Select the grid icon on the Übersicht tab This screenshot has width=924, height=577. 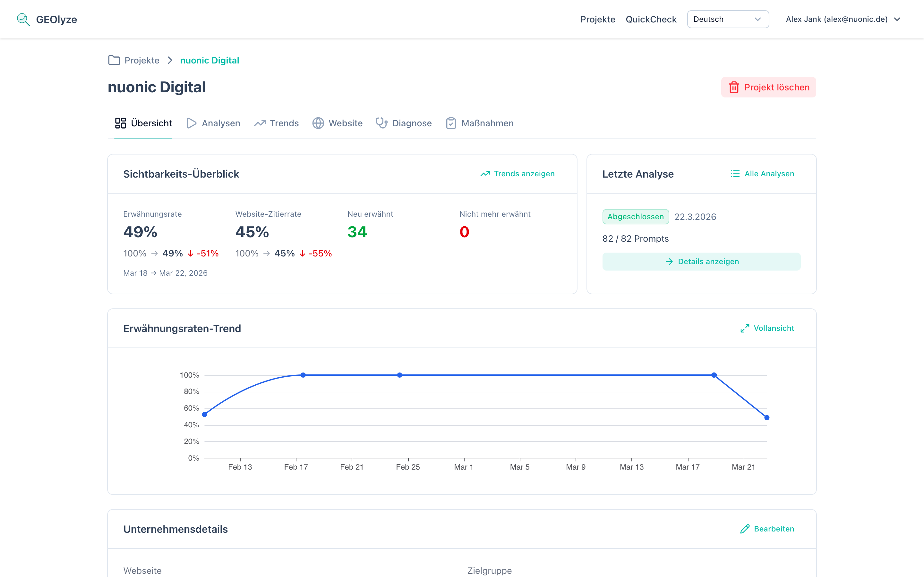(x=120, y=123)
